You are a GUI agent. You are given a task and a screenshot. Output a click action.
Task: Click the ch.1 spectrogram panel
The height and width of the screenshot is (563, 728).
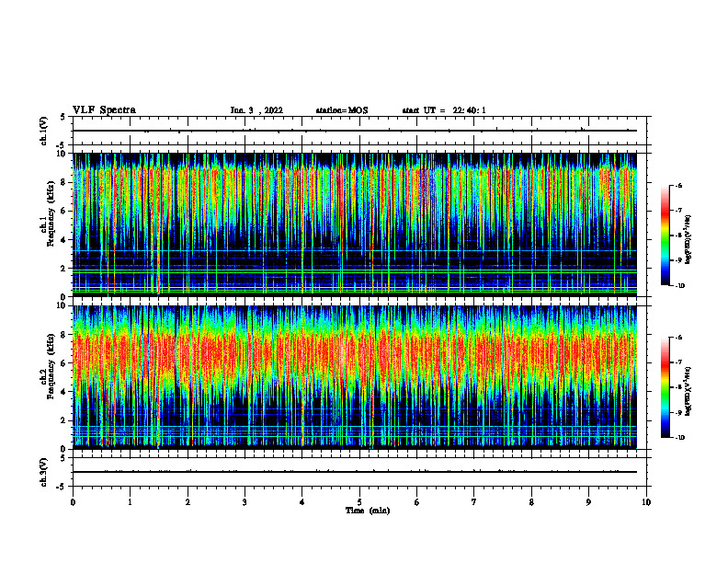point(355,224)
